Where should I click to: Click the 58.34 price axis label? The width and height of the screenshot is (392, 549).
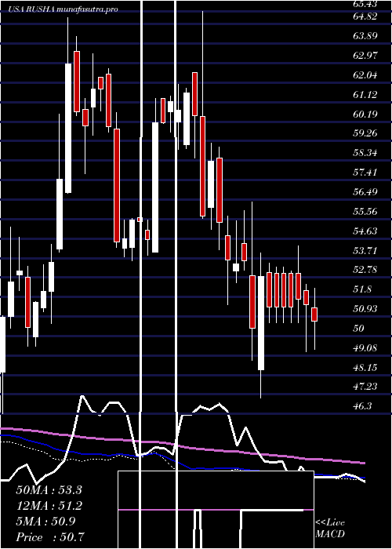365,153
